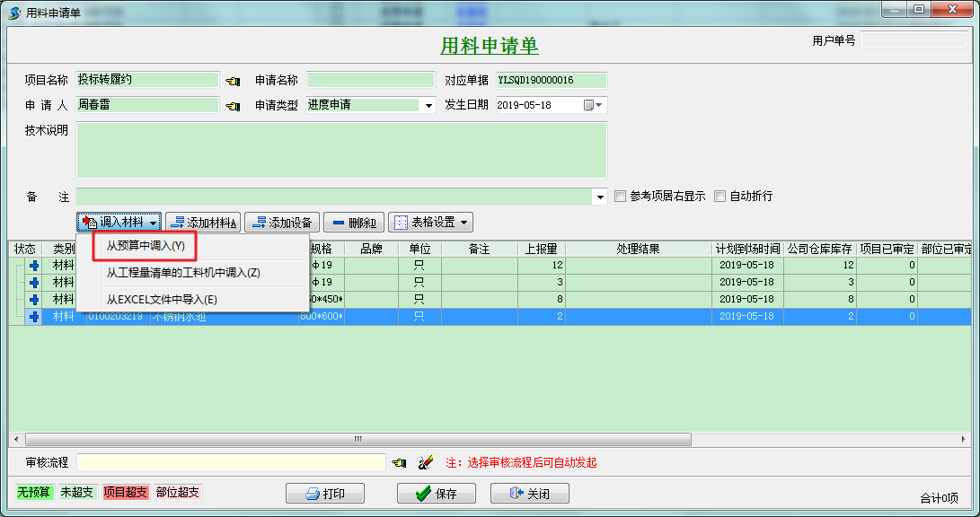Expand the 备注 combo box dropdown
Image resolution: width=980 pixels, height=517 pixels.
coord(602,196)
